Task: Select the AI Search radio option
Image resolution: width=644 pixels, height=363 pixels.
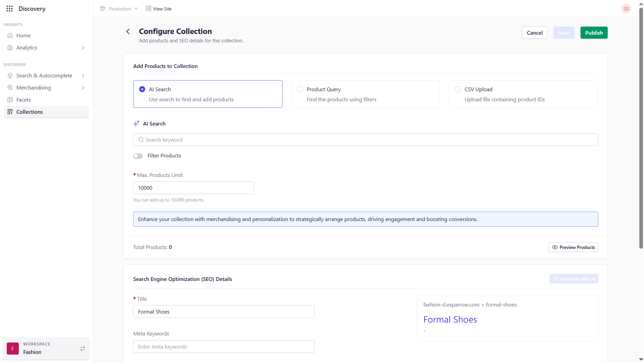Action: 142,89
